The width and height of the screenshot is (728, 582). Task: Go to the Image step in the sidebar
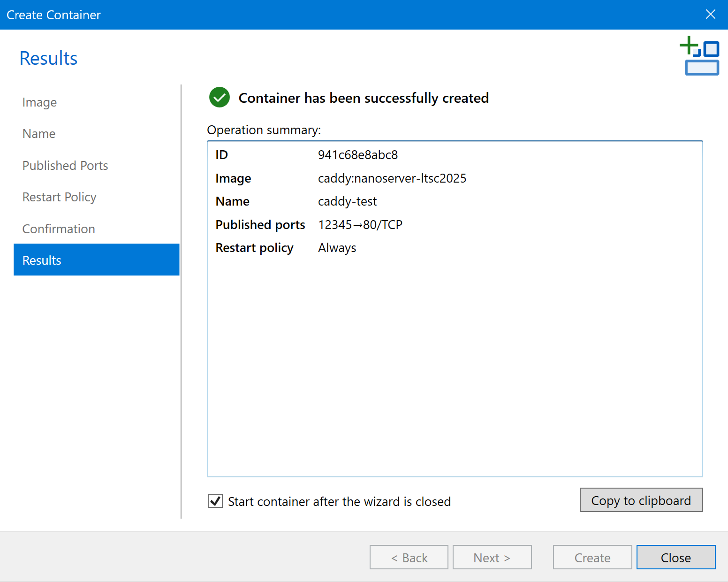(39, 102)
